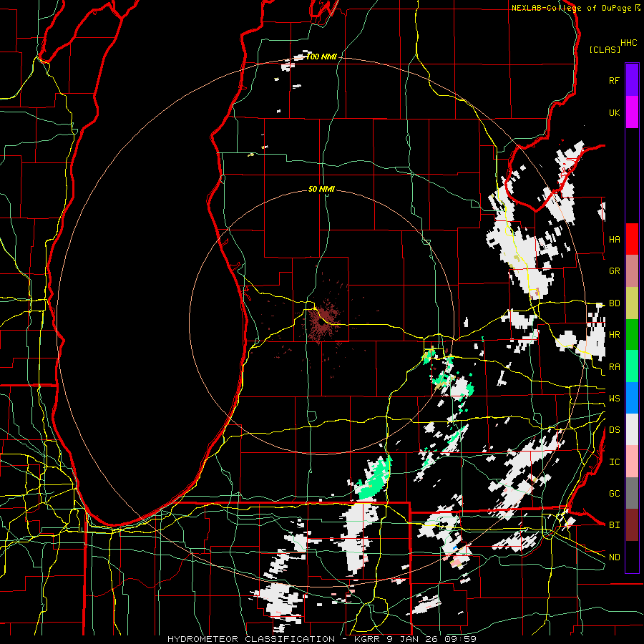Click the GC legend label
Image resolution: width=644 pixels, height=644 pixels.
point(614,494)
